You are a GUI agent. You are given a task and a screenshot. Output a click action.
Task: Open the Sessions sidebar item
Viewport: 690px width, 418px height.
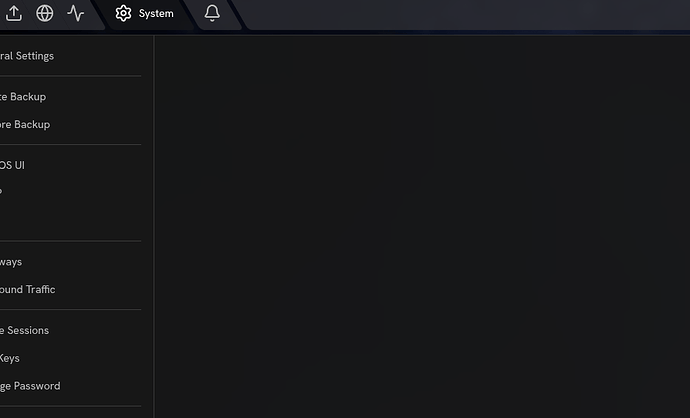(24, 330)
